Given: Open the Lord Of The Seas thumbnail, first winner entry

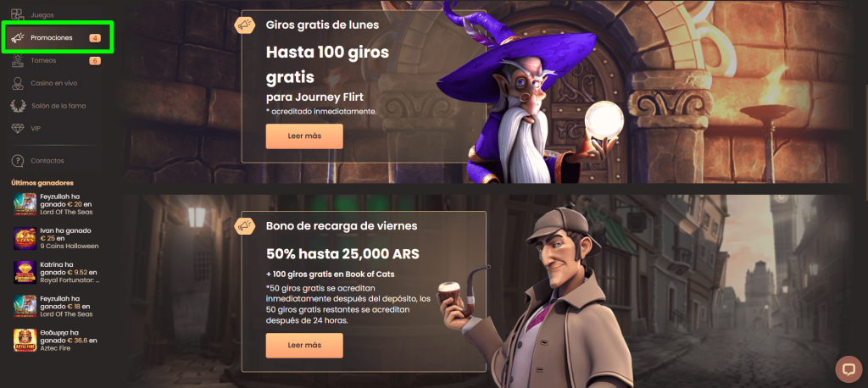Looking at the screenshot, I should pyautogui.click(x=25, y=204).
